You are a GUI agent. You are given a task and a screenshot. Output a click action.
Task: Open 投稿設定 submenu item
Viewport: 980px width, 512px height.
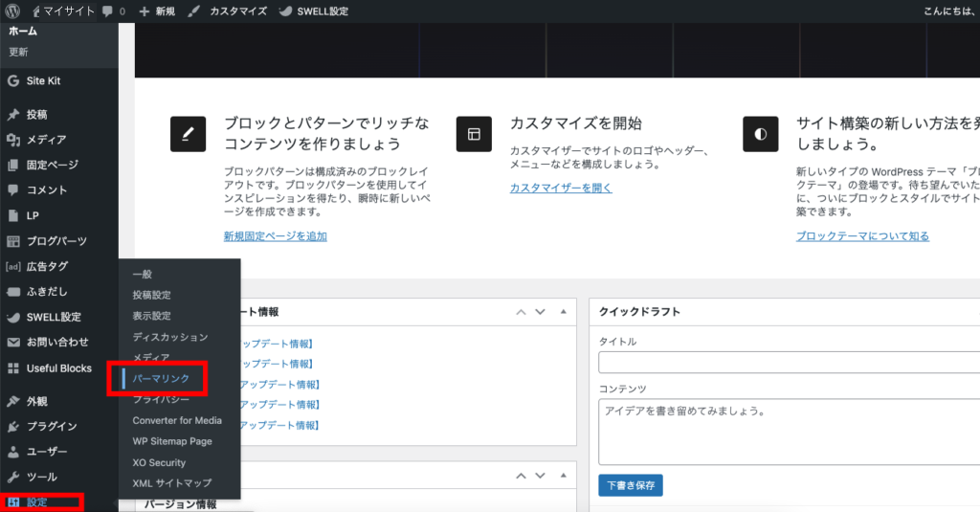click(151, 295)
